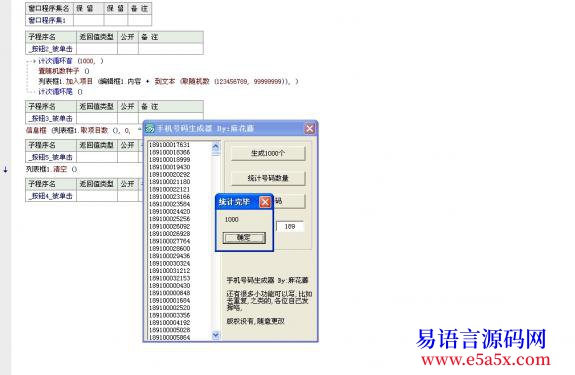The image size is (575, 375).
Task: Click the number list scroll-up arrow
Action: pyautogui.click(x=216, y=146)
